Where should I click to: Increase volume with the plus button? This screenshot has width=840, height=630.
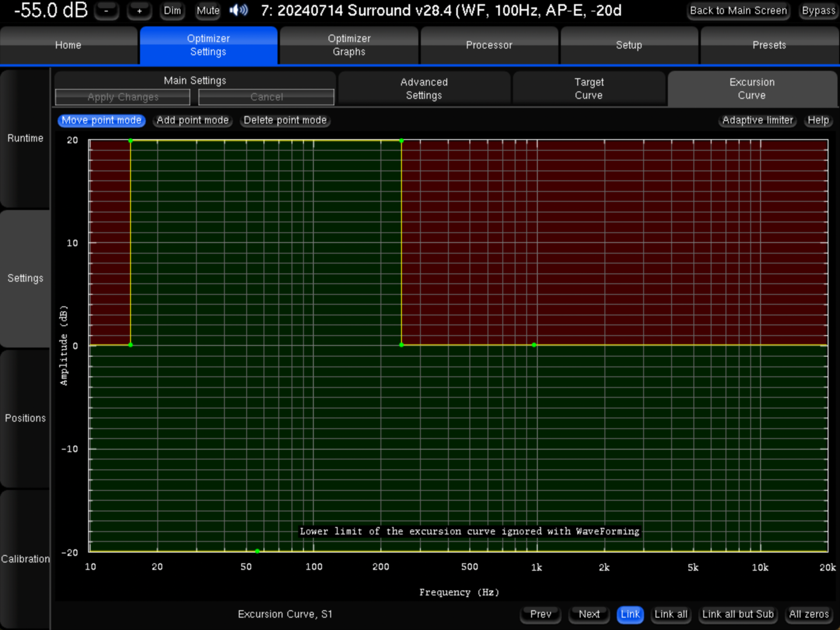pos(139,10)
